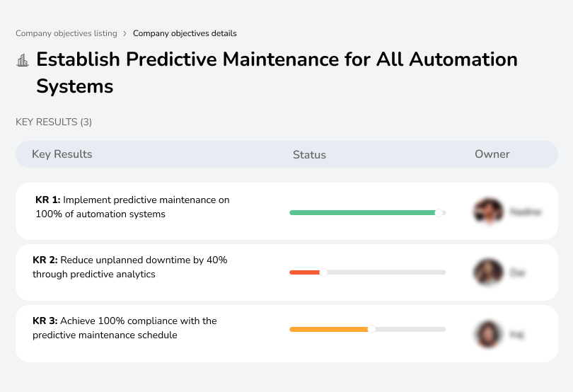Image resolution: width=573 pixels, height=392 pixels.
Task: Click the company building icon beside the title
Action: [x=23, y=60]
